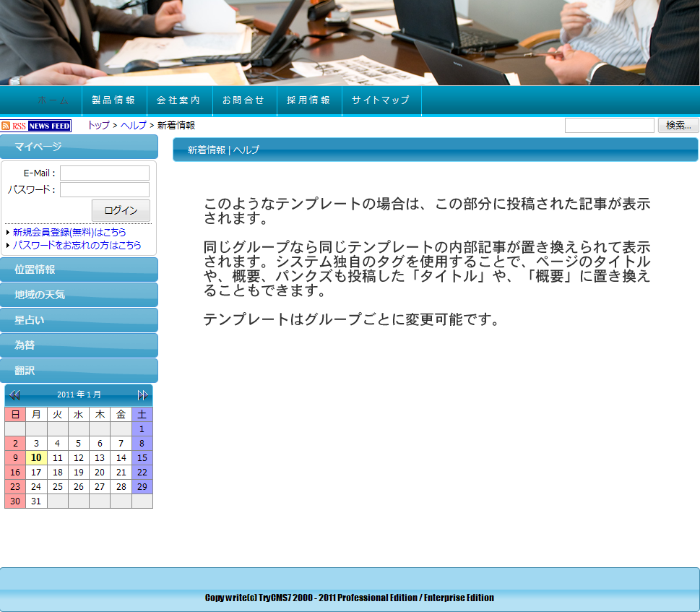Open the お問合せ navigation item
The image size is (700, 612).
coord(244,100)
